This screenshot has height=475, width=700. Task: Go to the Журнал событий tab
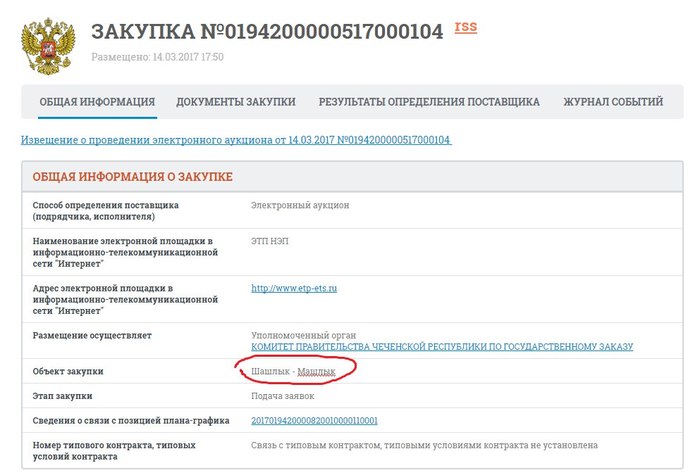click(x=613, y=102)
